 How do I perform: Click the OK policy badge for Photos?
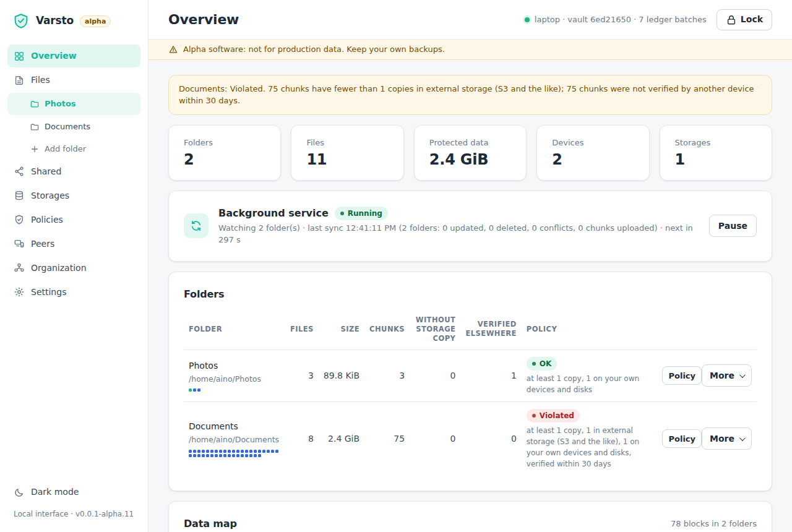click(541, 364)
